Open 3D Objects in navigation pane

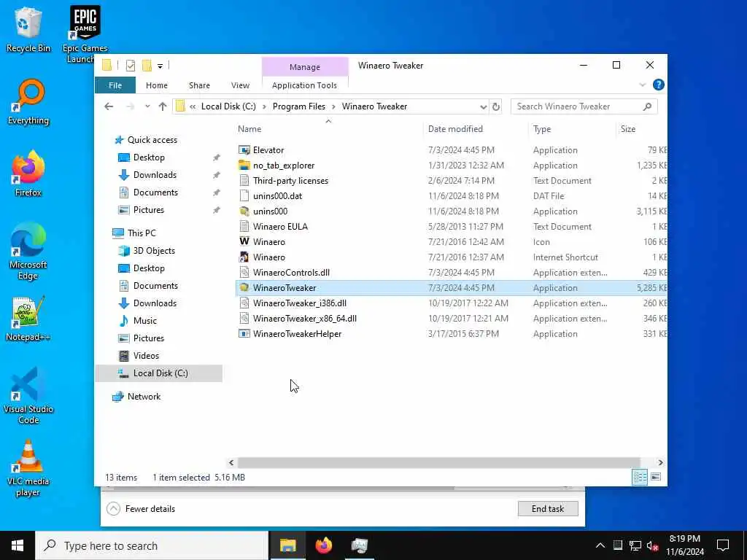click(153, 251)
